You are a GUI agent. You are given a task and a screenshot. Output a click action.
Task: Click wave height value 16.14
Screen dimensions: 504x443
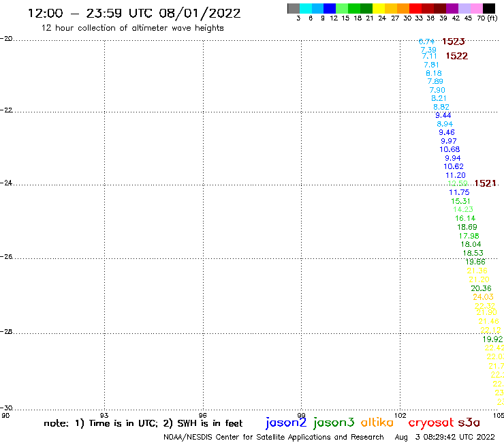(x=465, y=218)
